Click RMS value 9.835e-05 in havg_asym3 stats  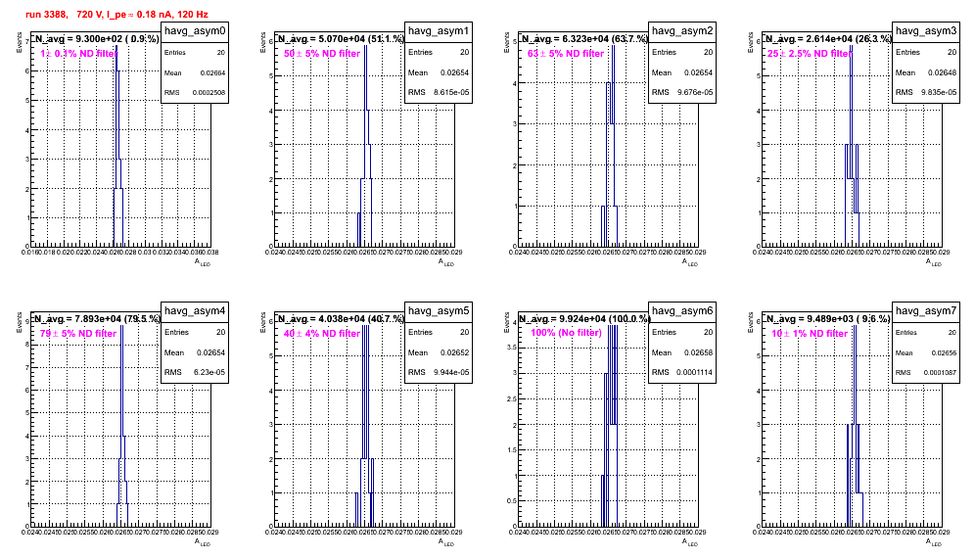(939, 92)
